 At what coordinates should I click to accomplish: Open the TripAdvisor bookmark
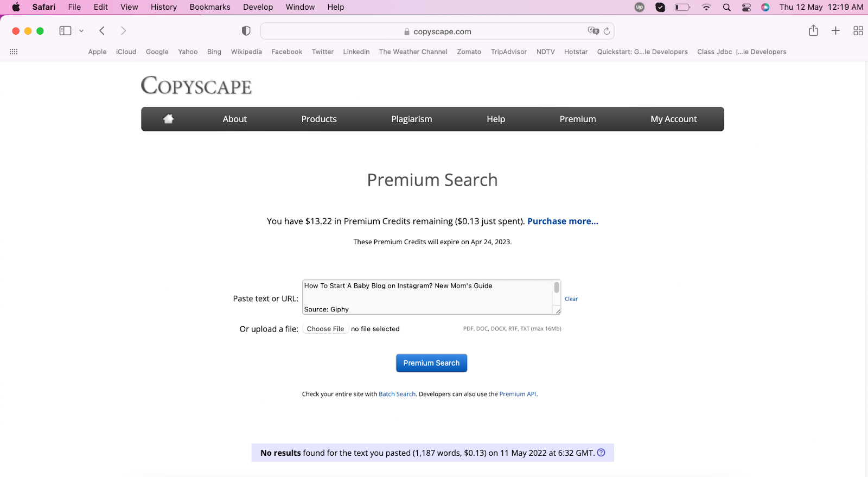point(509,52)
